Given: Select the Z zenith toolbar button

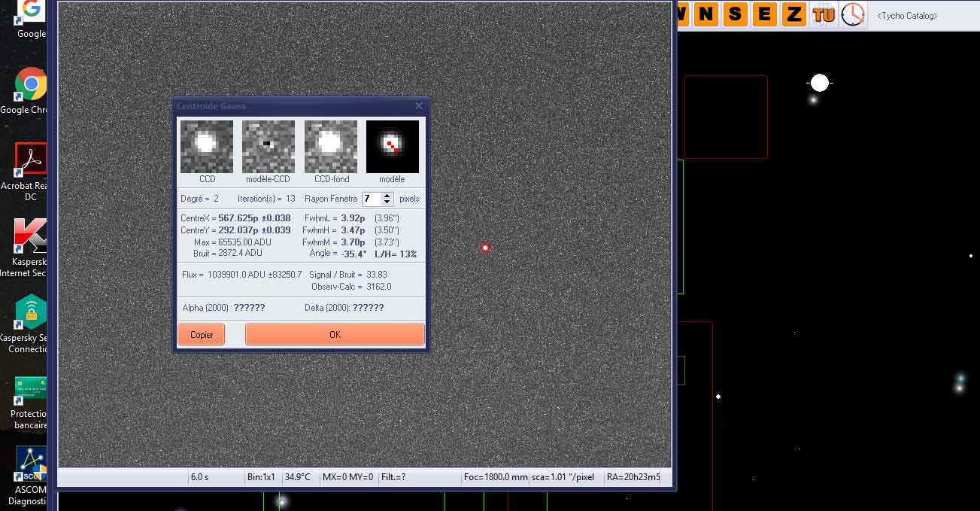Looking at the screenshot, I should click(x=793, y=14).
